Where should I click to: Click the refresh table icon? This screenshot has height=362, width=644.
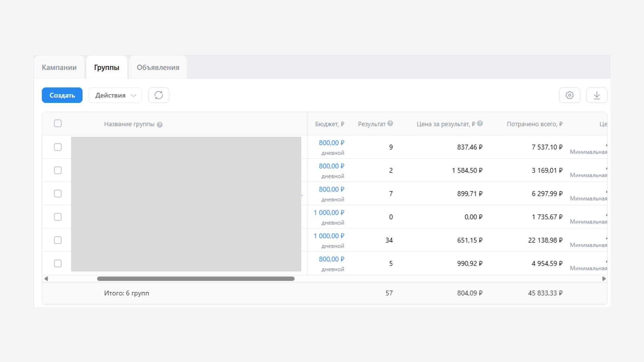(158, 95)
